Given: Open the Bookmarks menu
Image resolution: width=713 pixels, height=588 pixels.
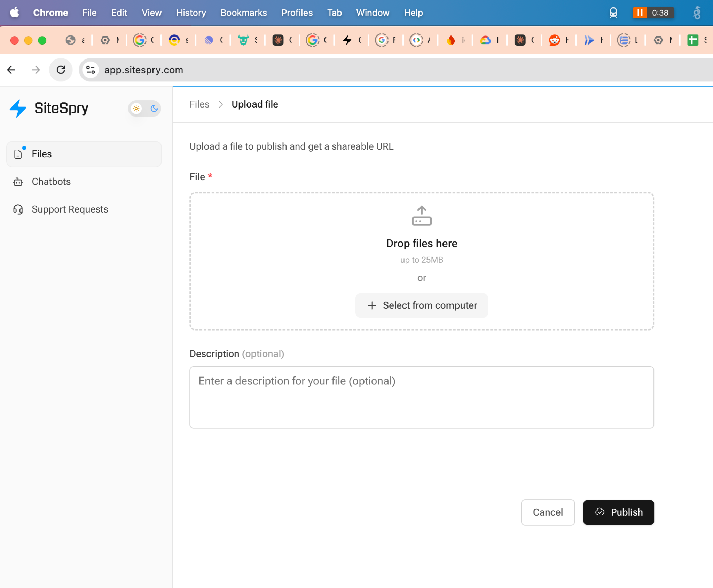Looking at the screenshot, I should [x=243, y=13].
